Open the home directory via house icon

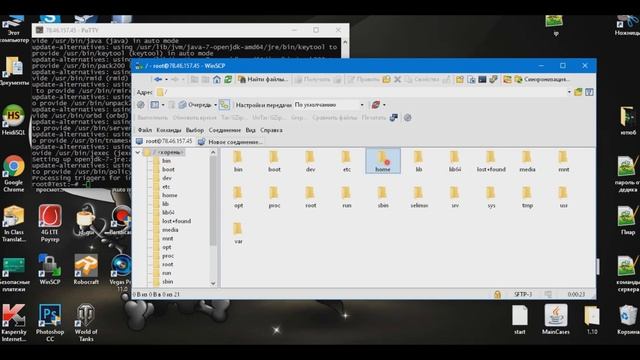(217, 79)
